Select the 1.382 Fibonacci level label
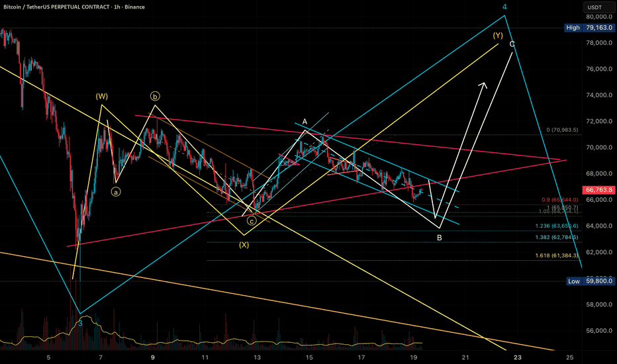 [559, 237]
